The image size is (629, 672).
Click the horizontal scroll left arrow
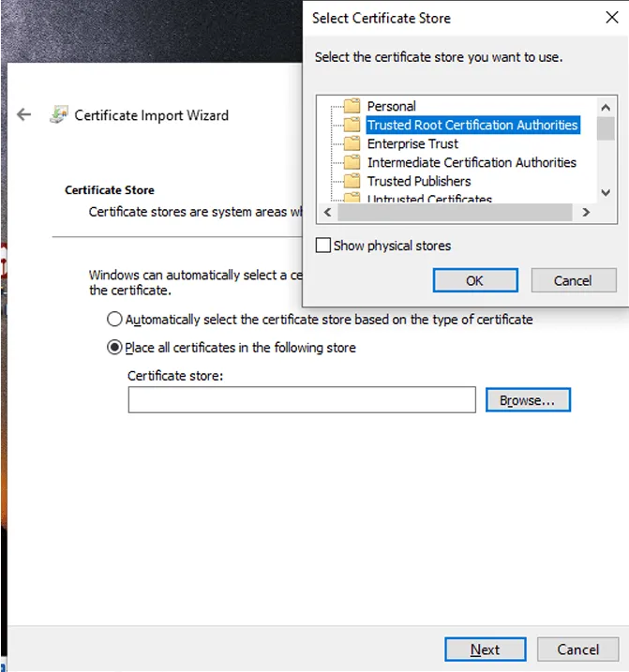click(327, 212)
